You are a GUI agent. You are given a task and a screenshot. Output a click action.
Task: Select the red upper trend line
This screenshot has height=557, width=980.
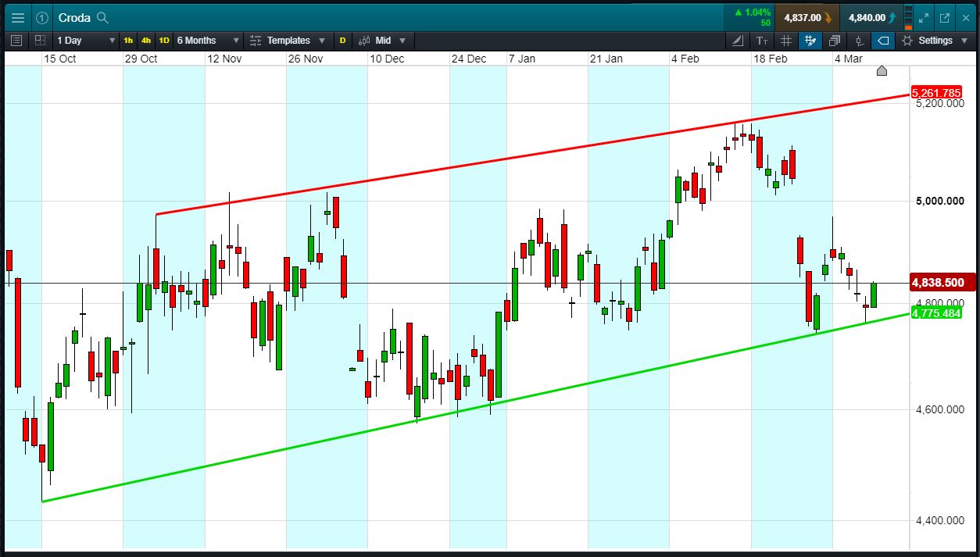tap(534, 155)
